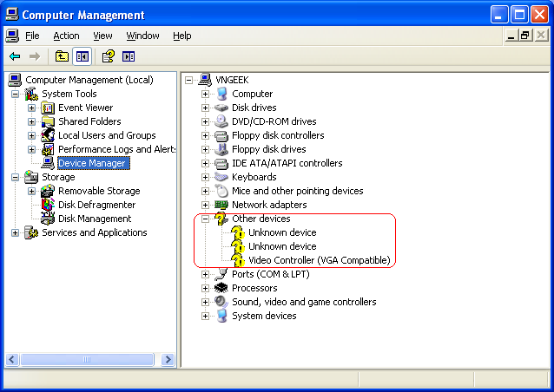Select the Network adapters card icon
This screenshot has width=554, height=392.
221,205
